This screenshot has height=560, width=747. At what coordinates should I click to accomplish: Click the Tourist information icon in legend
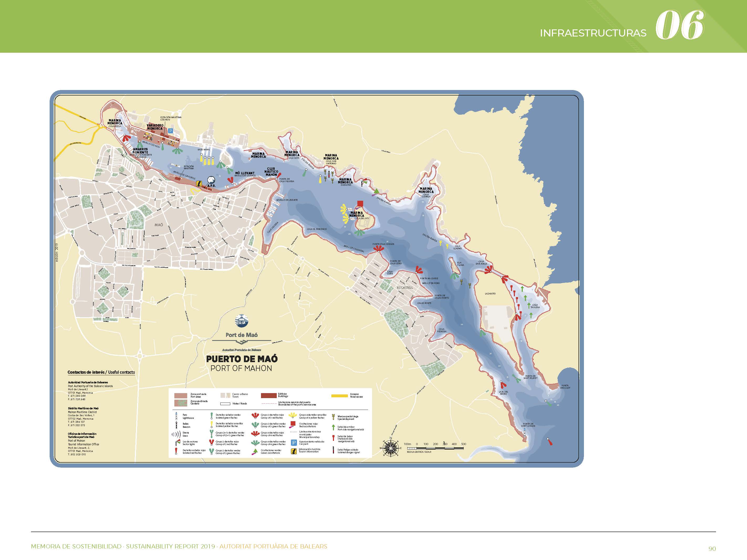pyautogui.click(x=294, y=451)
